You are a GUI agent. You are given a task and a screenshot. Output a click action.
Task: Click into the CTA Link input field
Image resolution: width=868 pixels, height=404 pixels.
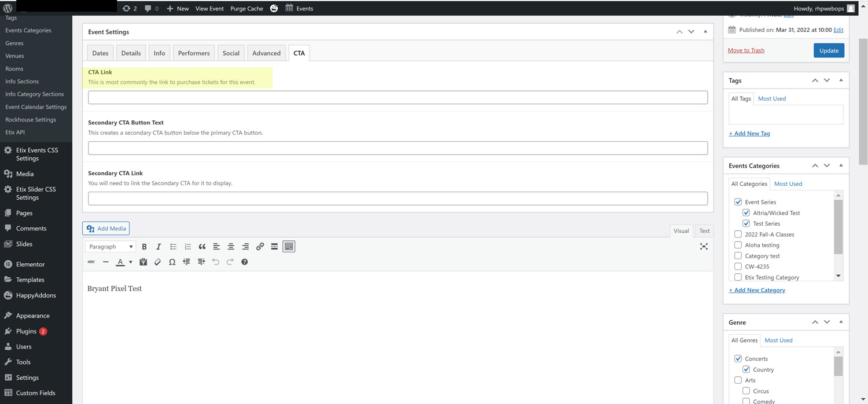[398, 97]
